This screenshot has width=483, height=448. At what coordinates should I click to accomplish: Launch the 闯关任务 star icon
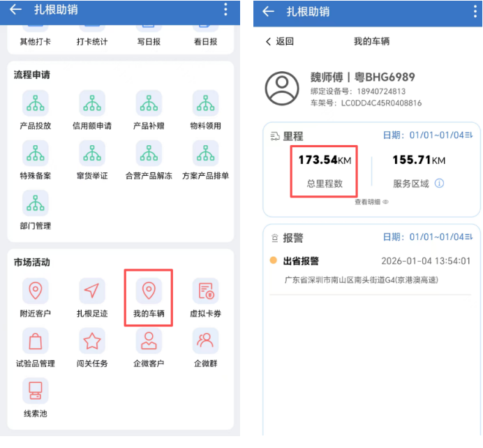(91, 341)
